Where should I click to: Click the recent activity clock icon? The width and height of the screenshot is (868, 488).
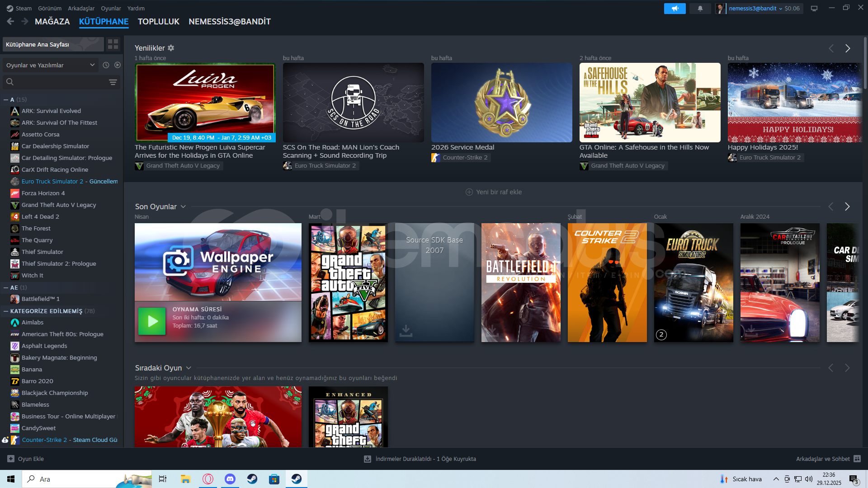click(106, 65)
